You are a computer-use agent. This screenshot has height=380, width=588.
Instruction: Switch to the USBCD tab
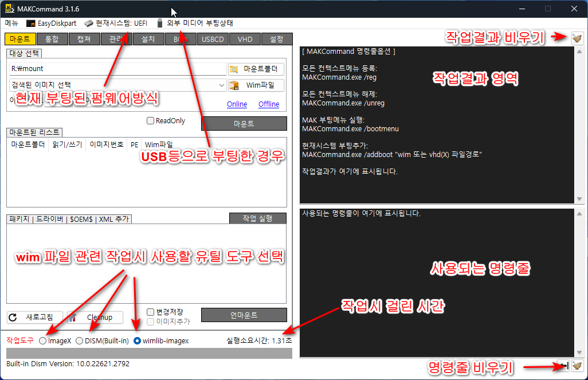click(213, 39)
